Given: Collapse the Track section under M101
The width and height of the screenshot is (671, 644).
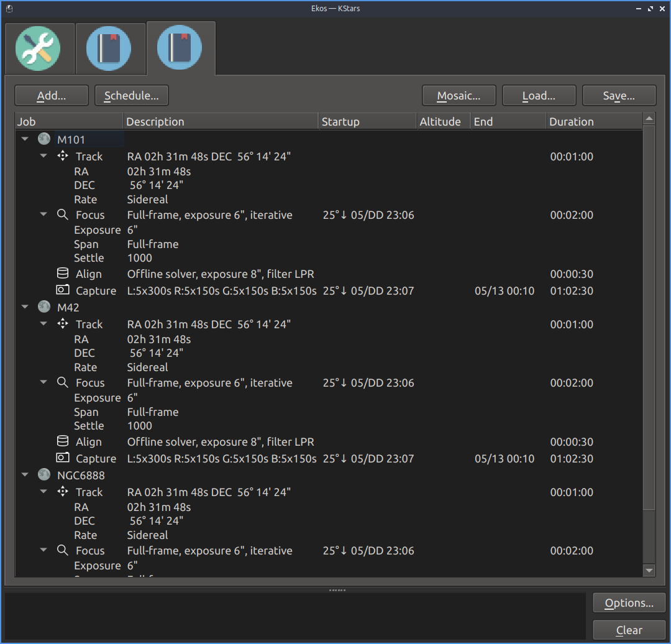Looking at the screenshot, I should point(43,156).
